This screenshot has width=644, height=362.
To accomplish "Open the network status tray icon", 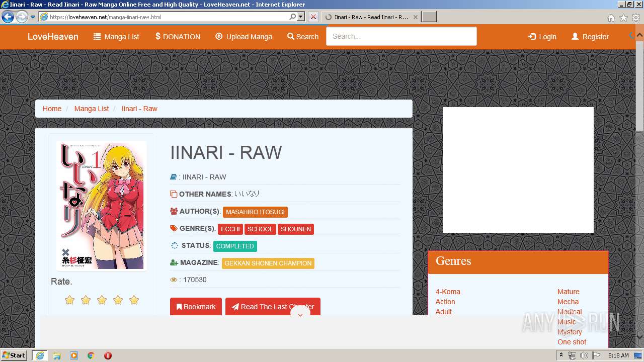I will tap(572, 355).
